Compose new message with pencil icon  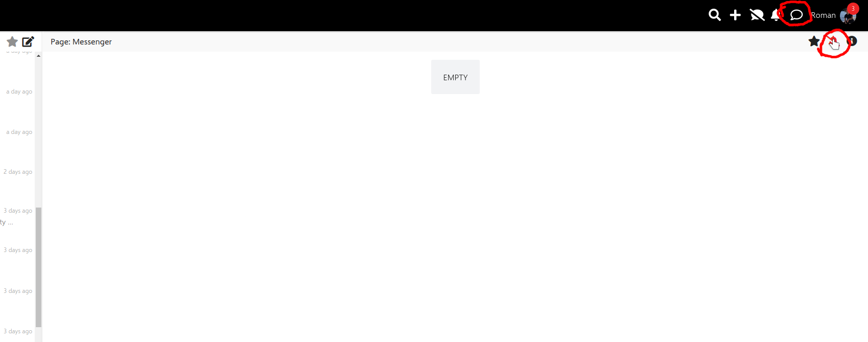(x=28, y=41)
